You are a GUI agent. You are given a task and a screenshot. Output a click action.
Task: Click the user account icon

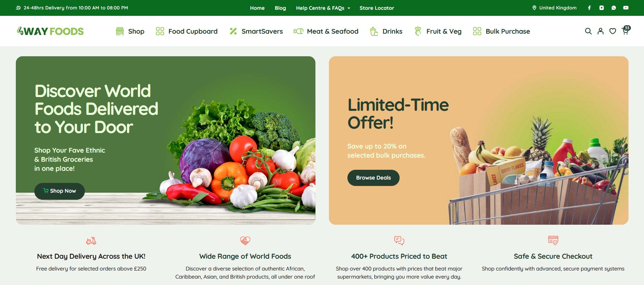pos(600,31)
